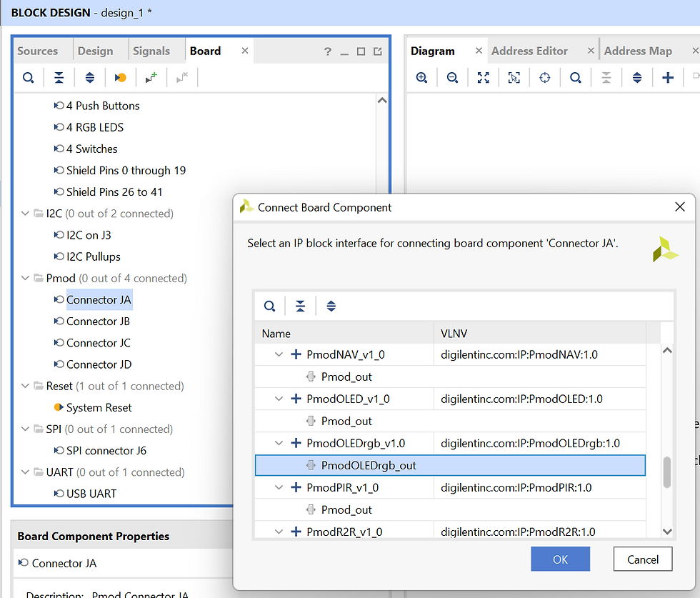700x598 pixels.
Task: Click the connect board component icon with green plus
Action: 151,78
